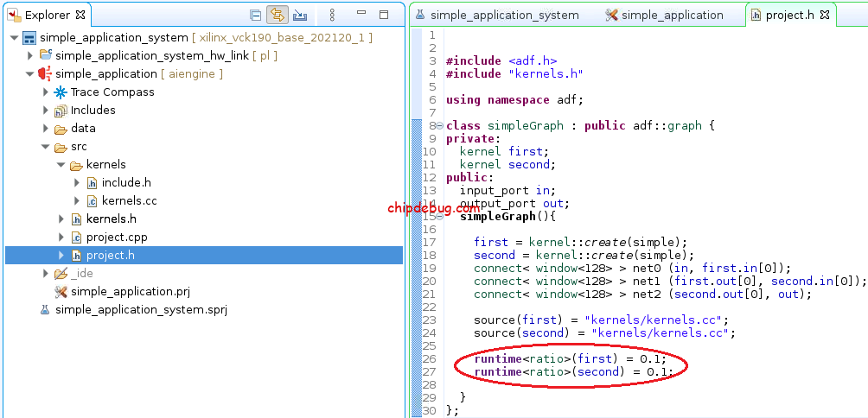Fold the simpleGraph constructor at line 15

pos(440,217)
